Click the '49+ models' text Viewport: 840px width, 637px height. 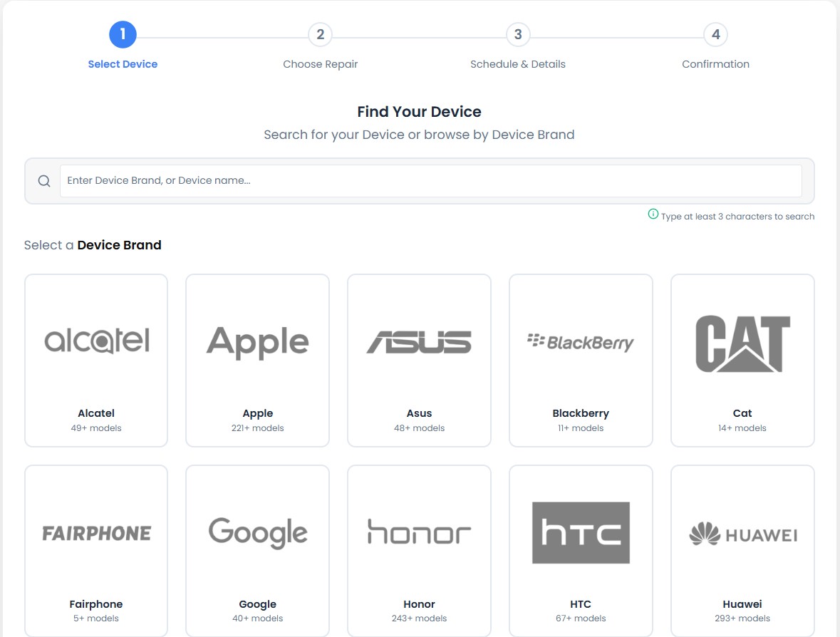click(x=96, y=428)
